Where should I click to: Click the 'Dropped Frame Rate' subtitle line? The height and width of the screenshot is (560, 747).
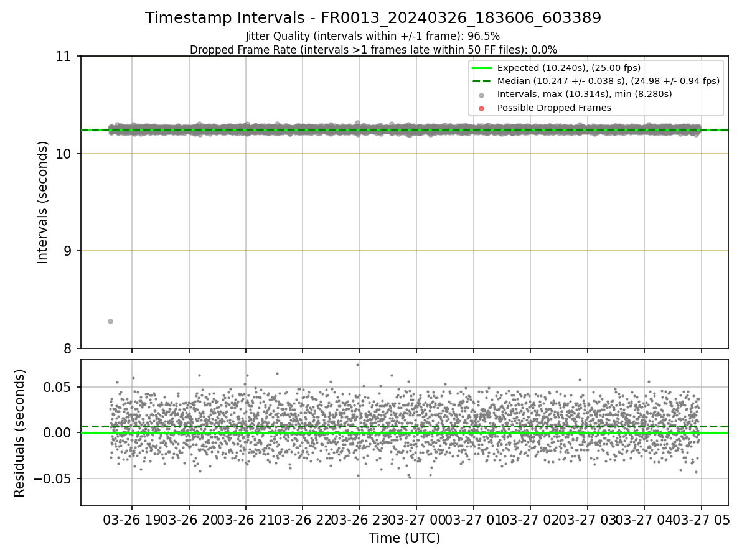click(373, 50)
